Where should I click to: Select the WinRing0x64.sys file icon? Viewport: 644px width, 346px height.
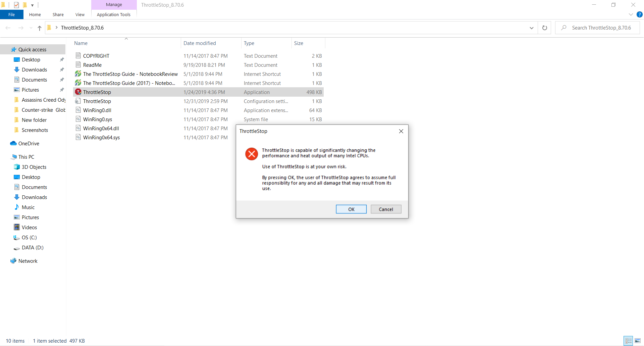[x=78, y=137]
